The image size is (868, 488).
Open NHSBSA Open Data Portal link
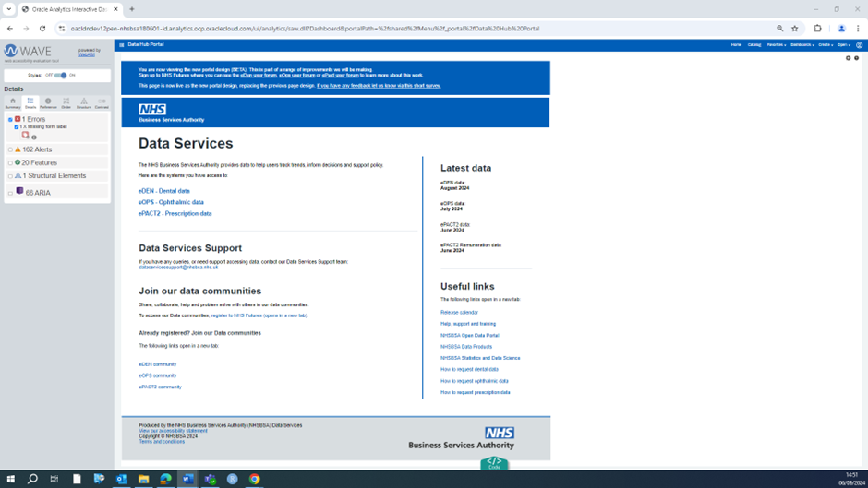point(469,335)
